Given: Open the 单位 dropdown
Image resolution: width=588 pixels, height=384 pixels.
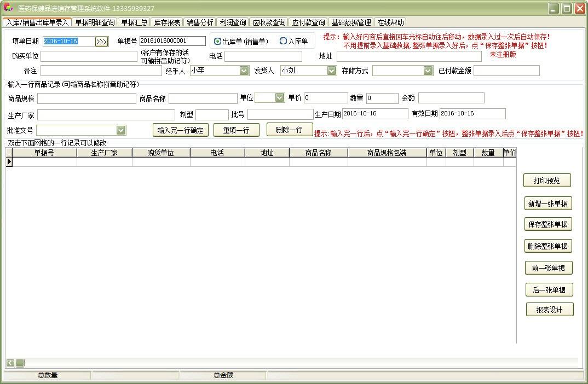Looking at the screenshot, I should (x=280, y=97).
